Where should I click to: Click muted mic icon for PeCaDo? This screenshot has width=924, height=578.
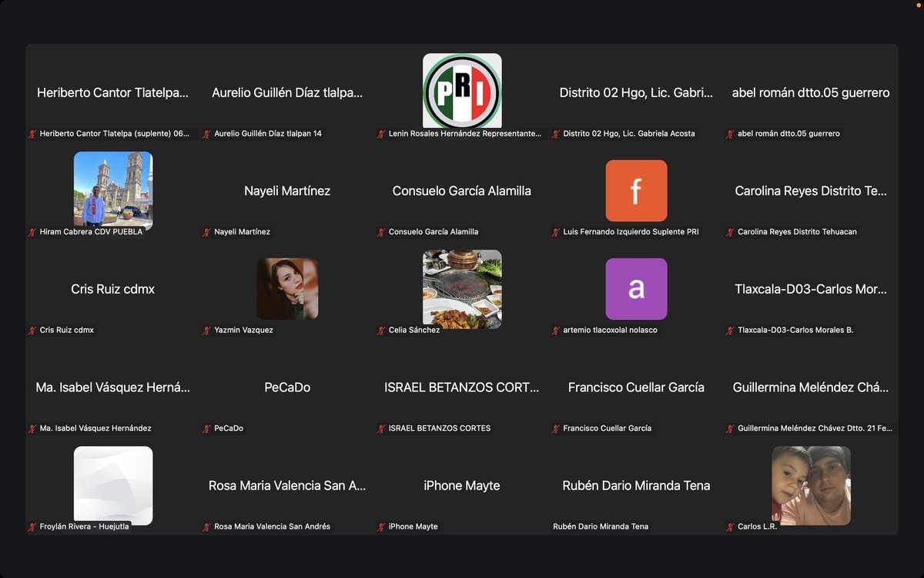coord(206,428)
